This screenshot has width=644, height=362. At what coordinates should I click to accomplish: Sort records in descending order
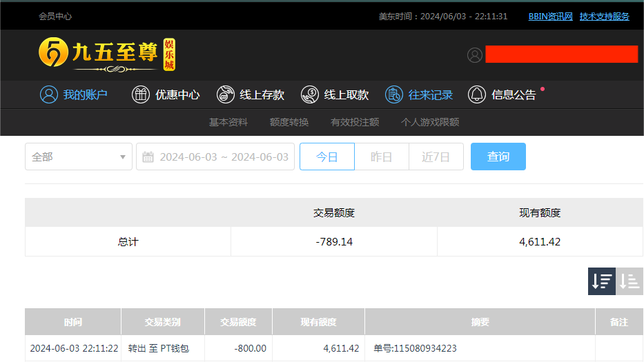(x=602, y=281)
